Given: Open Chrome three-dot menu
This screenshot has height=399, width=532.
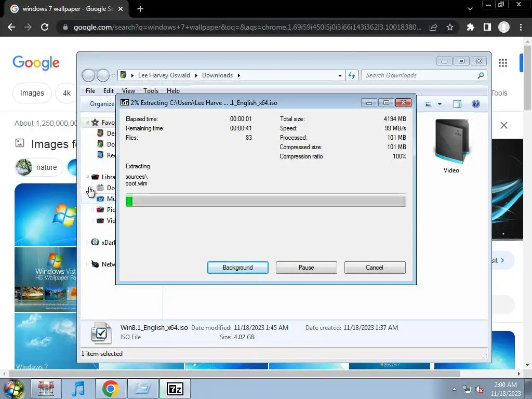Looking at the screenshot, I should click(521, 27).
